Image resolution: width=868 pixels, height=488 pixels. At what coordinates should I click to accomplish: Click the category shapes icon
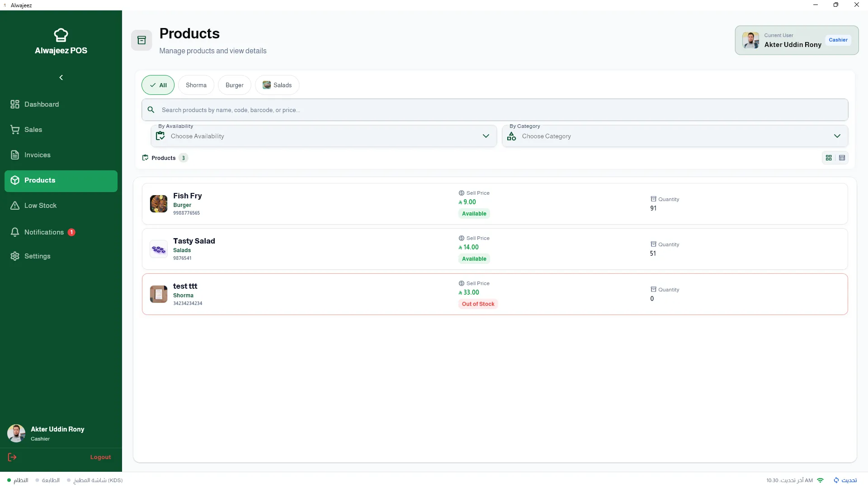(x=511, y=136)
